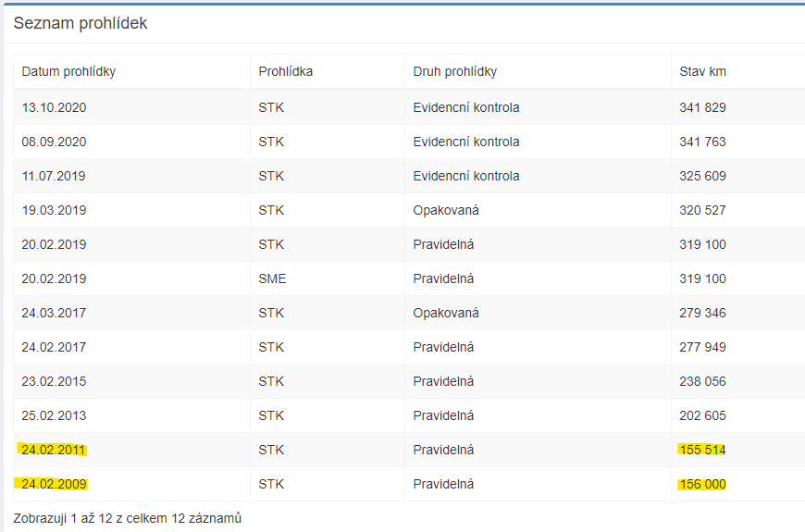Select the 13.10.2020 date cell
Viewport: 805px width, 532px height.
54,107
